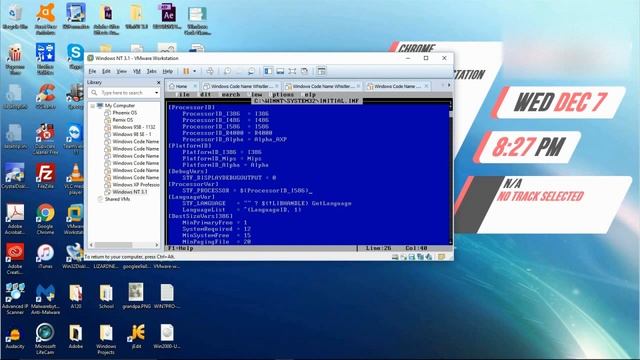Open the Adobe Acrobat desktop icon

pos(15,219)
